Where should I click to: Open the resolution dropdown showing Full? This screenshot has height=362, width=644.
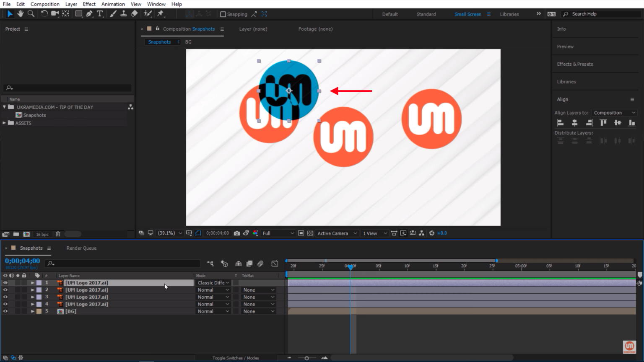click(x=278, y=233)
